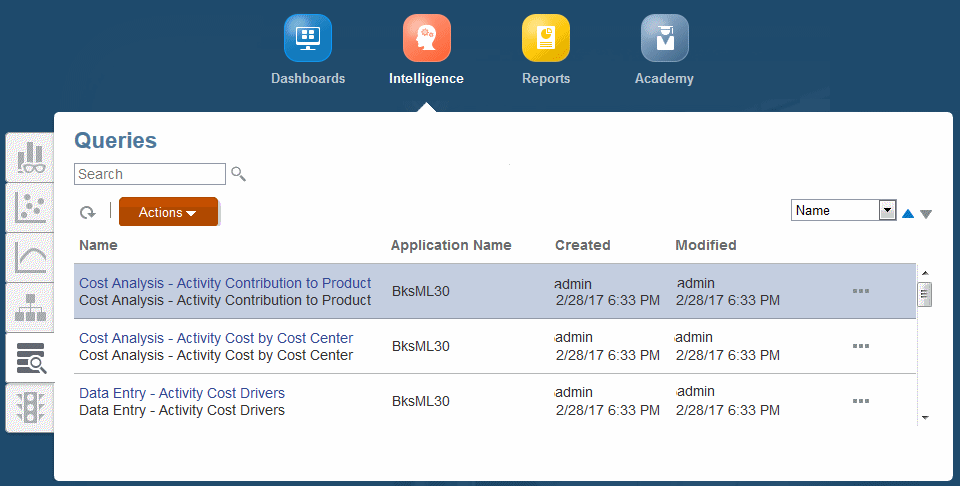
Task: Click the Modified column header
Action: click(706, 245)
